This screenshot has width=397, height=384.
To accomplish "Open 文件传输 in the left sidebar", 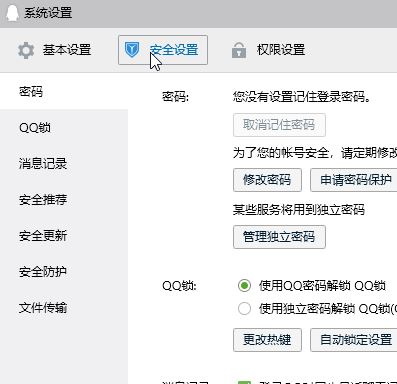I will [x=64, y=307].
